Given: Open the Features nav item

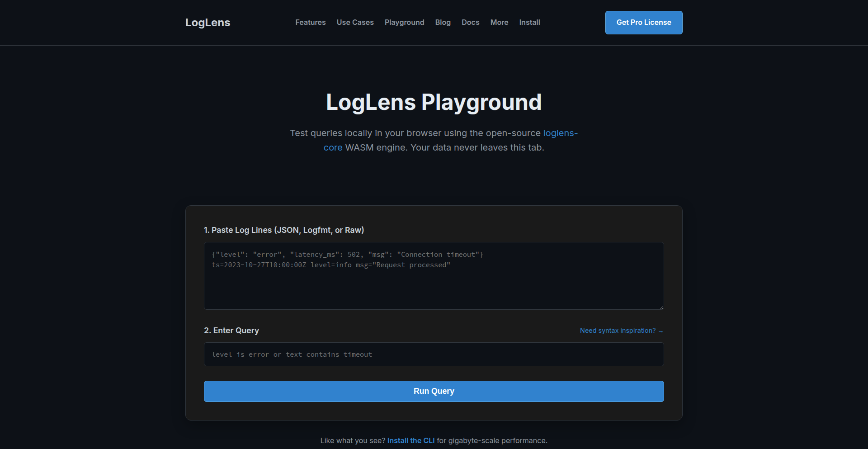Looking at the screenshot, I should (x=310, y=22).
